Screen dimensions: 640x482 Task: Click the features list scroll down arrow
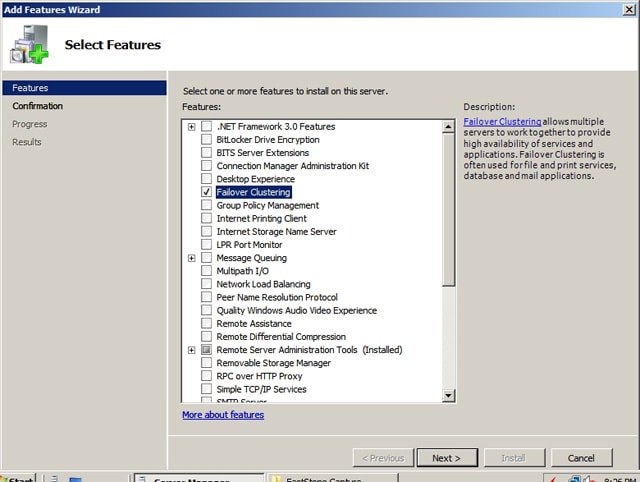coord(448,395)
